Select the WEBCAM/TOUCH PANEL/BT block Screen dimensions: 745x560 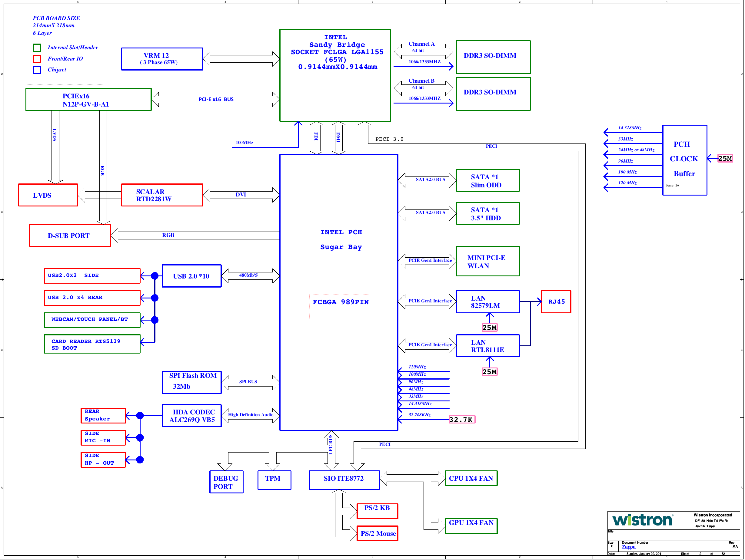tap(92, 320)
